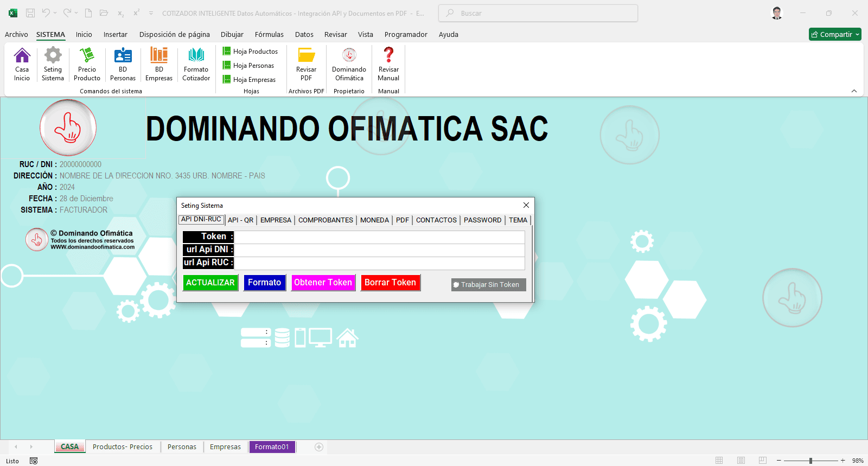868x466 pixels.
Task: Click into url Api DNI field
Action: 379,250
